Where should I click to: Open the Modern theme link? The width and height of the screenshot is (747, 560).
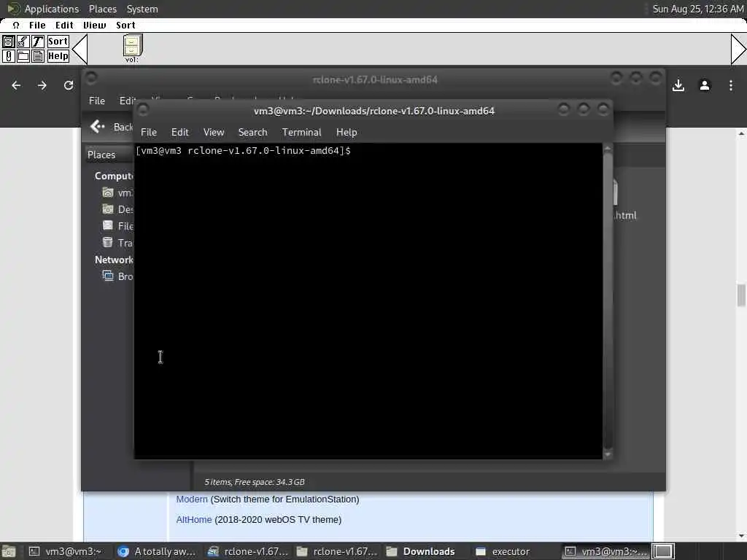coord(192,499)
